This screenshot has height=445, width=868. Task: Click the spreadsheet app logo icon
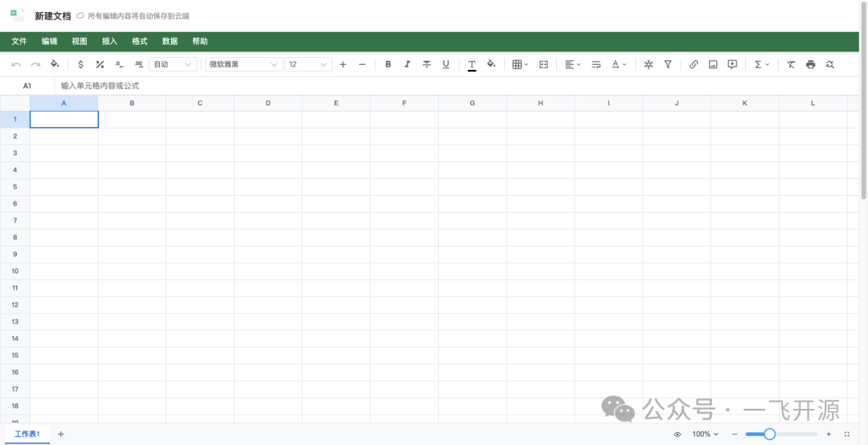point(18,15)
